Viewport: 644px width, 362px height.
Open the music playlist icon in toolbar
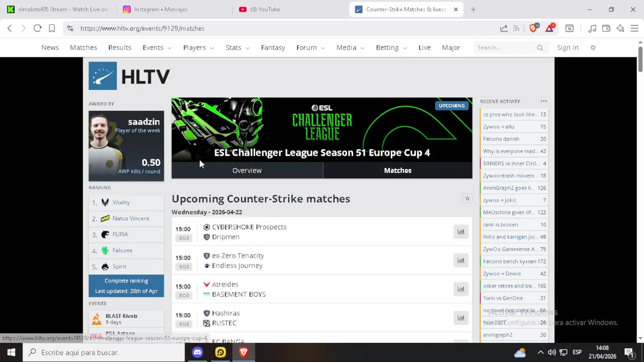[x=593, y=29]
